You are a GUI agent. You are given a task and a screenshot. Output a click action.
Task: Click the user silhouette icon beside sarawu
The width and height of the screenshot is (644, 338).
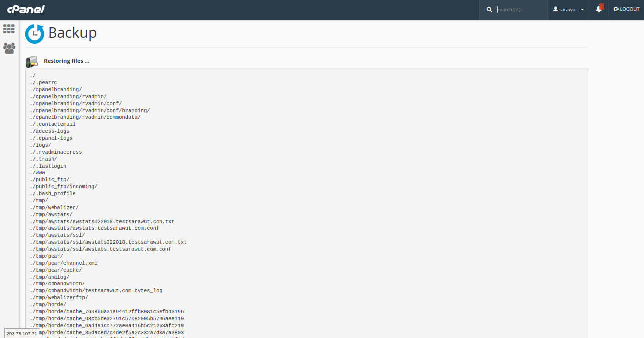pyautogui.click(x=556, y=9)
